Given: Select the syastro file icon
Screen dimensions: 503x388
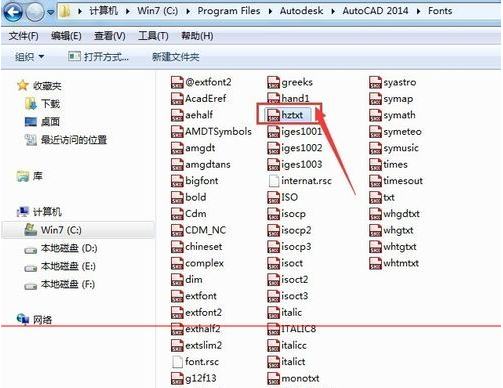Looking at the screenshot, I should point(375,82).
